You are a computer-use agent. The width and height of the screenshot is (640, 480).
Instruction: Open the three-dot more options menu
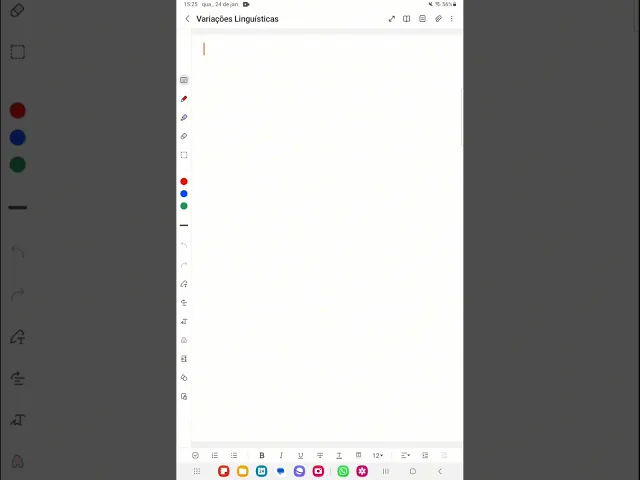point(451,19)
